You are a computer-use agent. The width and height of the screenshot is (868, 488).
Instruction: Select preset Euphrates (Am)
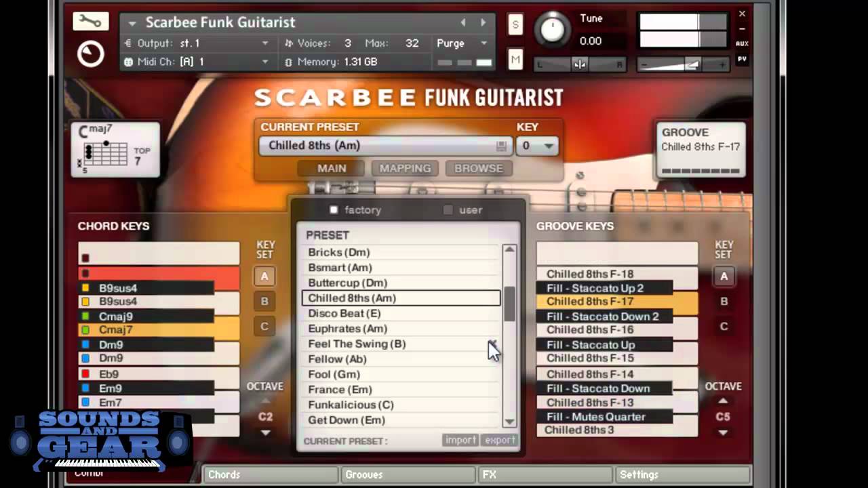pyautogui.click(x=401, y=329)
